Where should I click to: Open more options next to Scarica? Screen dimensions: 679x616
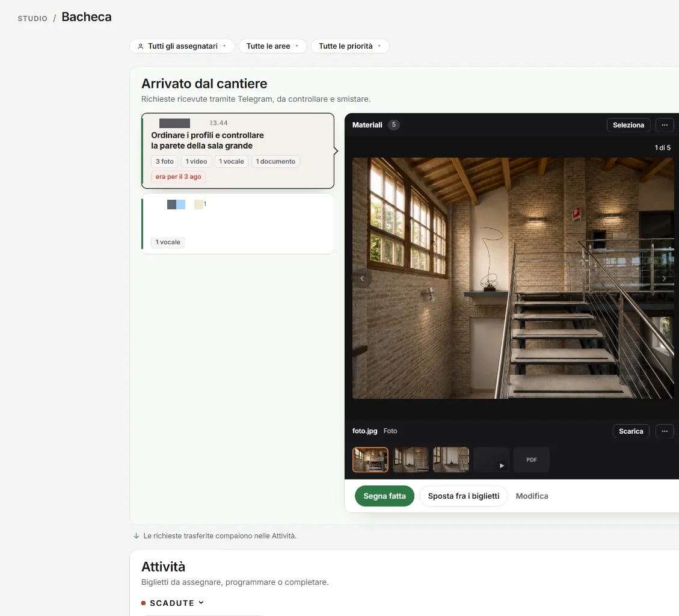(x=665, y=431)
